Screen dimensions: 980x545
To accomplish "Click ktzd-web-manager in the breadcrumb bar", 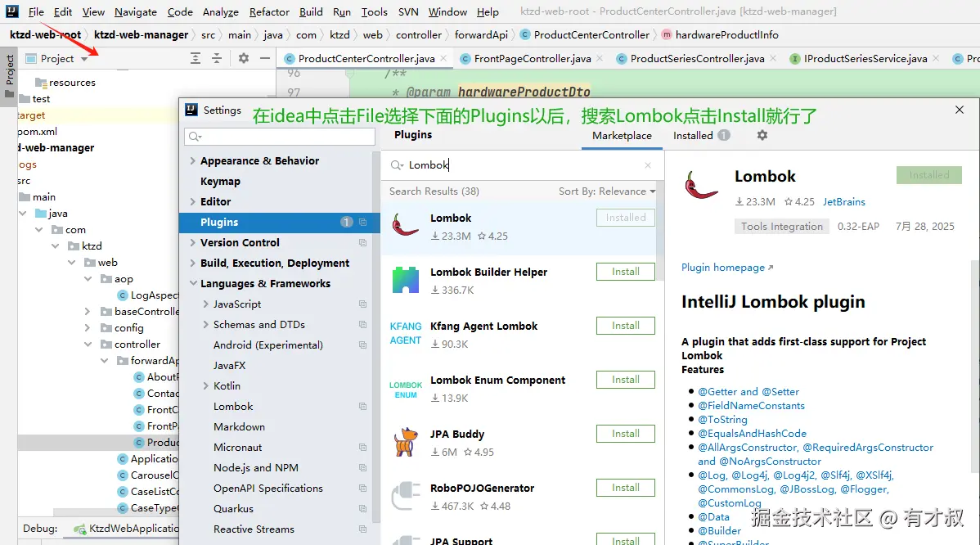I will pyautogui.click(x=142, y=35).
